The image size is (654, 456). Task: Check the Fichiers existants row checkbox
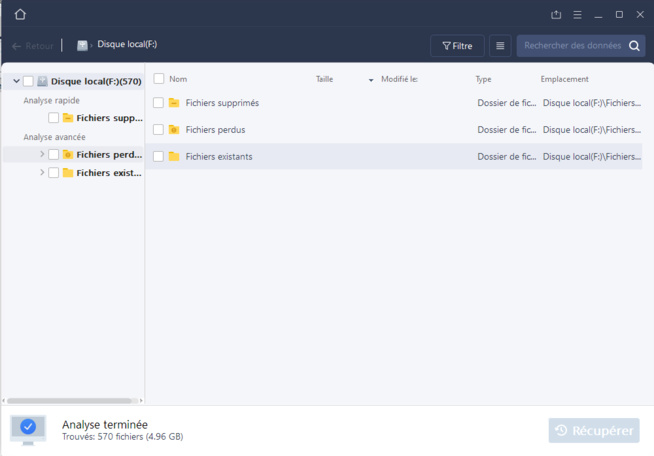point(158,157)
